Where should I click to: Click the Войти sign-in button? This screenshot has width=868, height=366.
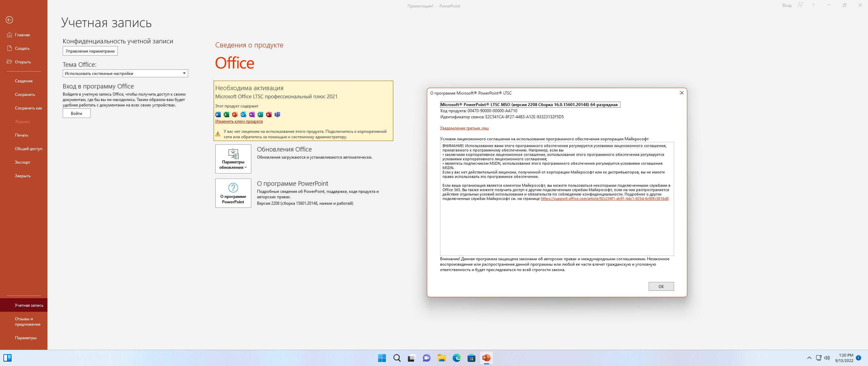coord(77,114)
